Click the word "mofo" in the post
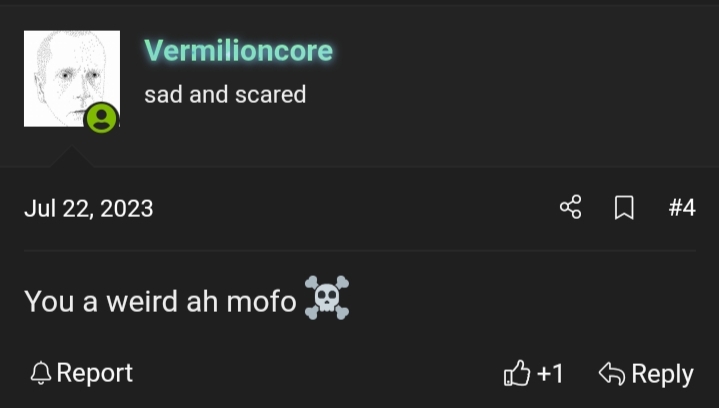Image resolution: width=719 pixels, height=408 pixels. pos(261,301)
